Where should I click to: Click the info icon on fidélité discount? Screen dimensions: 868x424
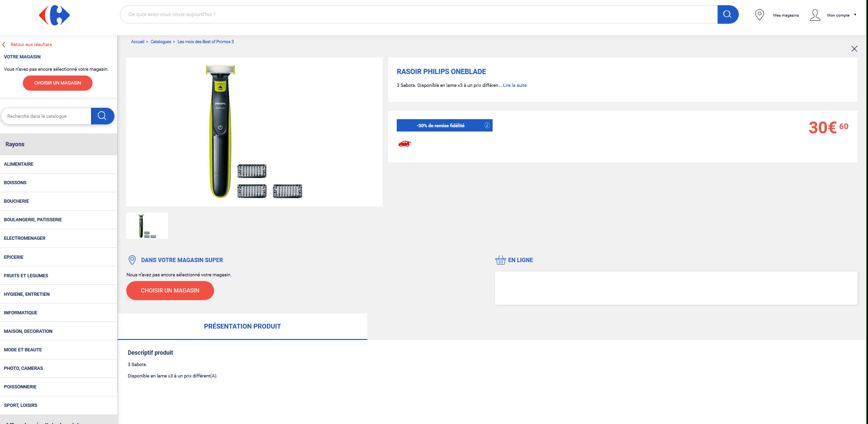(487, 125)
